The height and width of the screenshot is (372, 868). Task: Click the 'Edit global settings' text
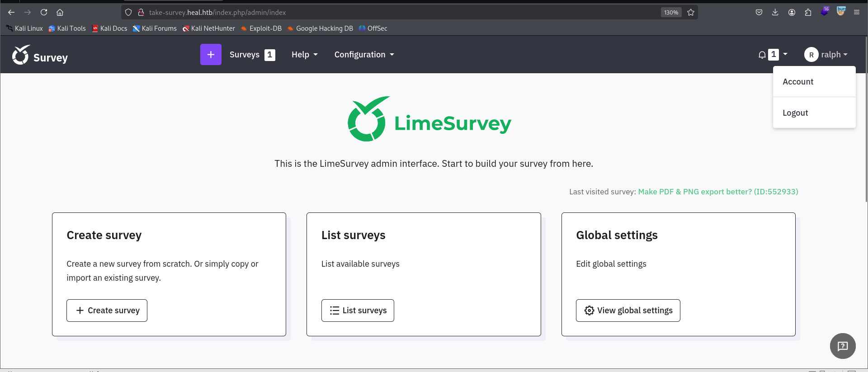click(x=611, y=264)
